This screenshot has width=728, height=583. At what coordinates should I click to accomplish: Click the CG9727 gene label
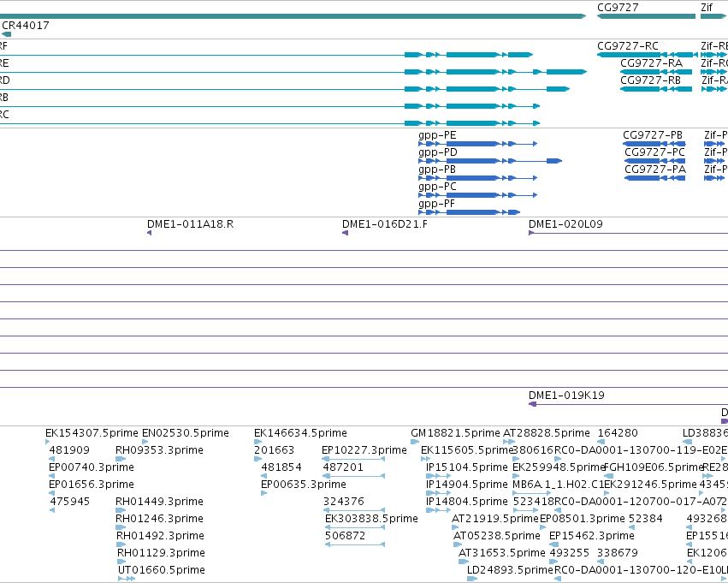618,8
